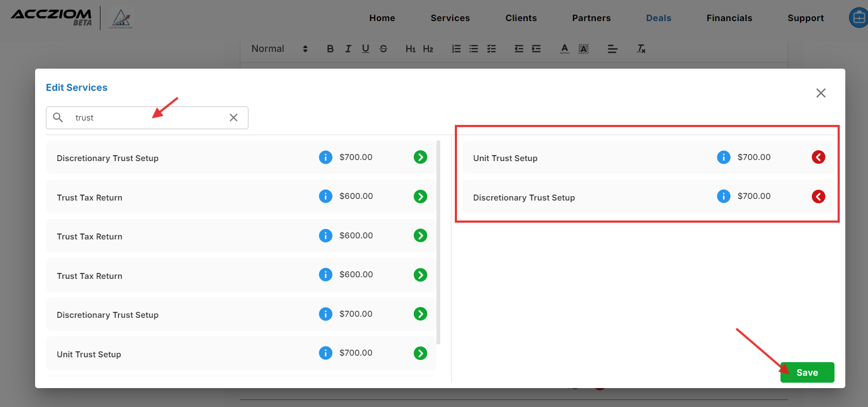Toggle strikethrough formatting in editor toolbar

click(x=383, y=49)
